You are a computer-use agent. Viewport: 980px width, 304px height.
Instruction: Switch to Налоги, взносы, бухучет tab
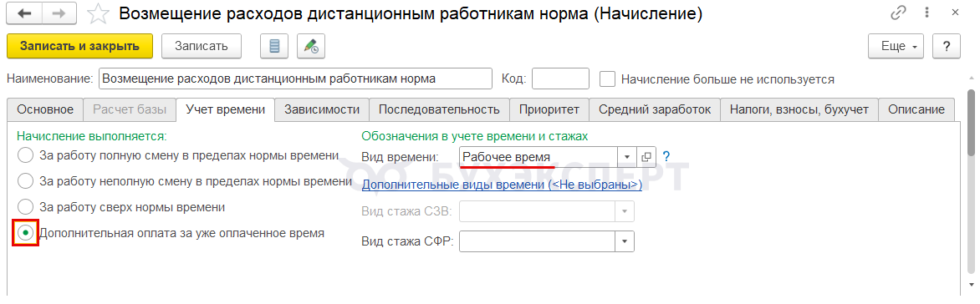tap(799, 110)
